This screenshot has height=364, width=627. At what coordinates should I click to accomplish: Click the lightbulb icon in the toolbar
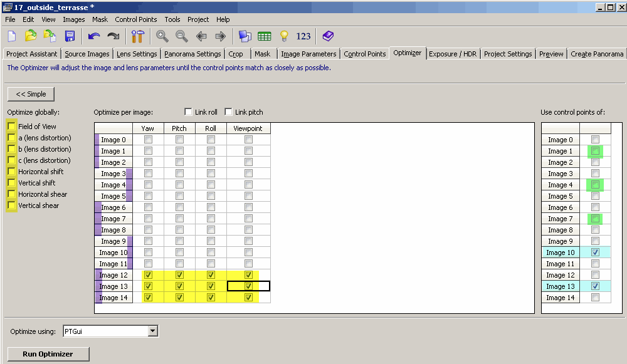pos(283,36)
